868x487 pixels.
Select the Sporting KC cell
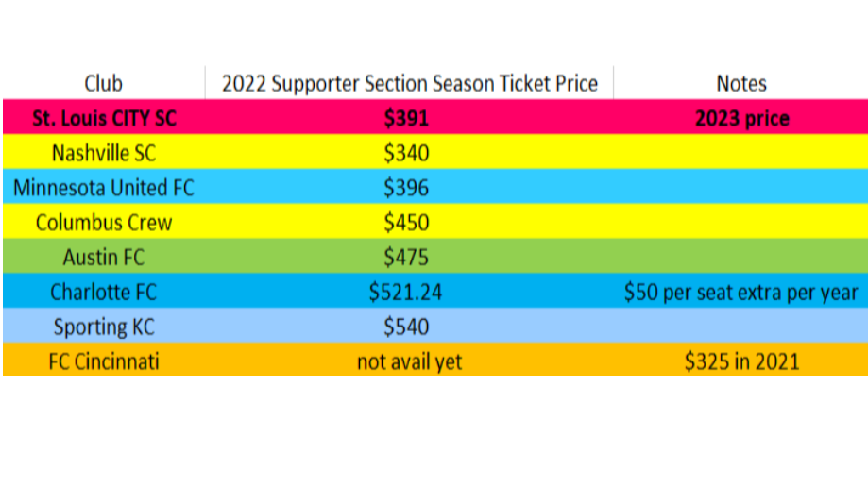tap(104, 327)
